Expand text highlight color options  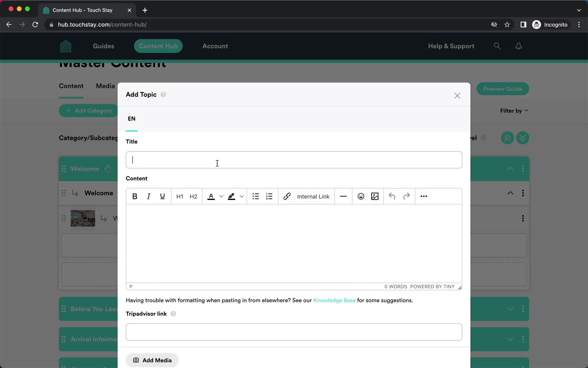coord(241,196)
